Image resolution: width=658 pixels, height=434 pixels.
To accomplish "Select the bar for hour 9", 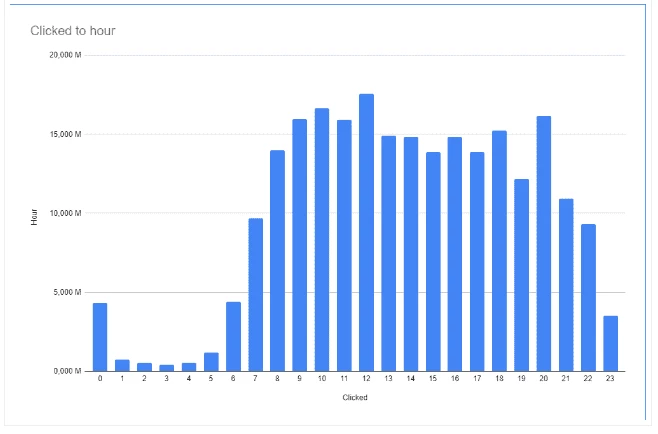I will pos(300,245).
